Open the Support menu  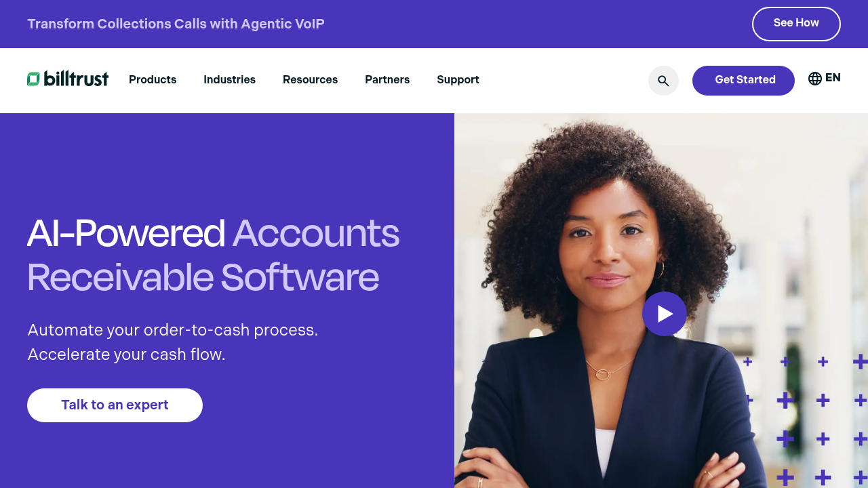click(x=458, y=80)
